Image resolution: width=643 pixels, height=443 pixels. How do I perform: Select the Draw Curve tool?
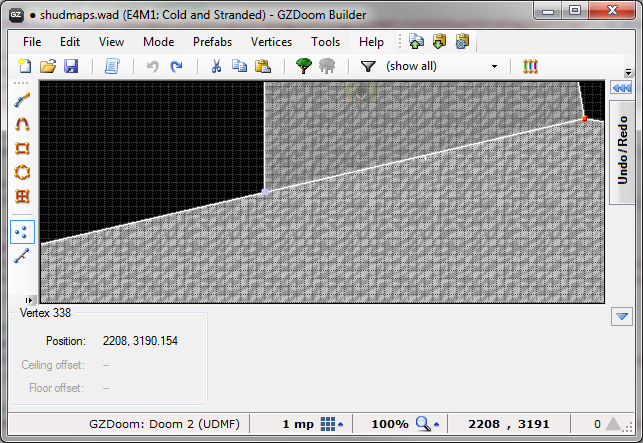point(22,124)
